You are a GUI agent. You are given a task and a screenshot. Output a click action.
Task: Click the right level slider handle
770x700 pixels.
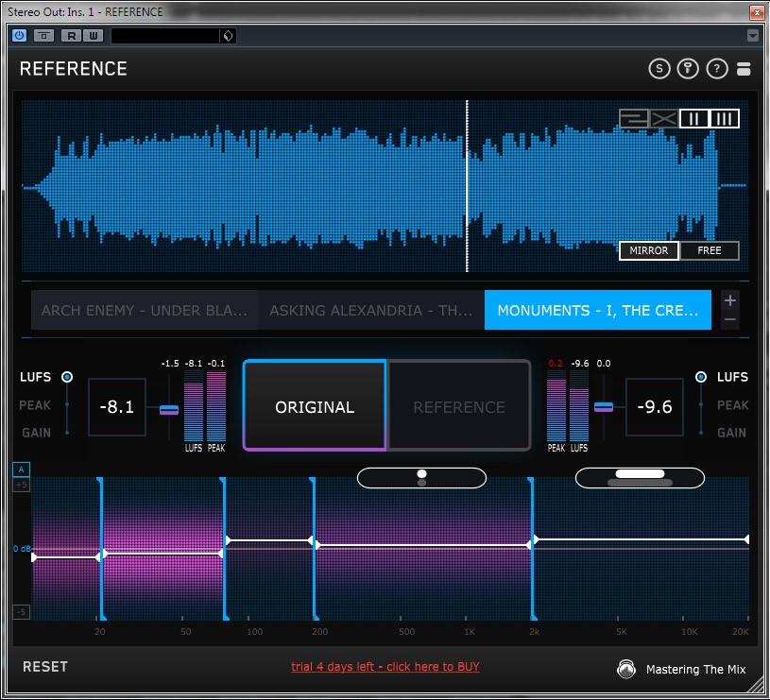604,407
